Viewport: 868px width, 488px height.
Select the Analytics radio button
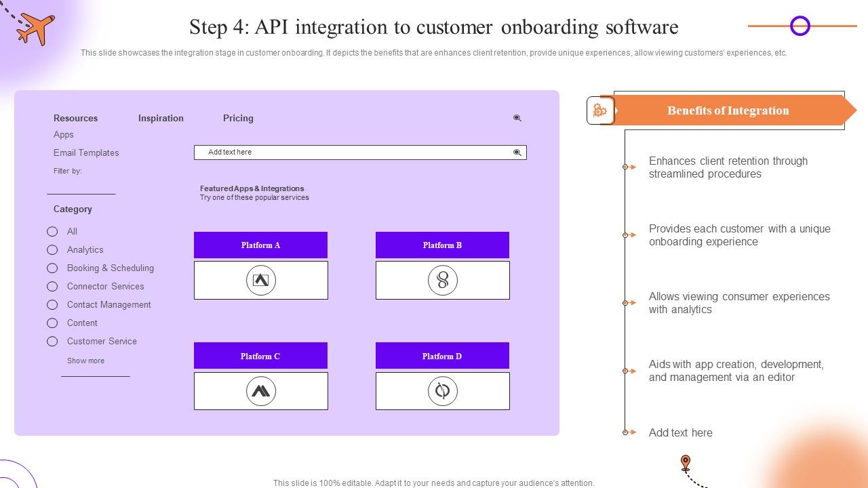(x=52, y=250)
